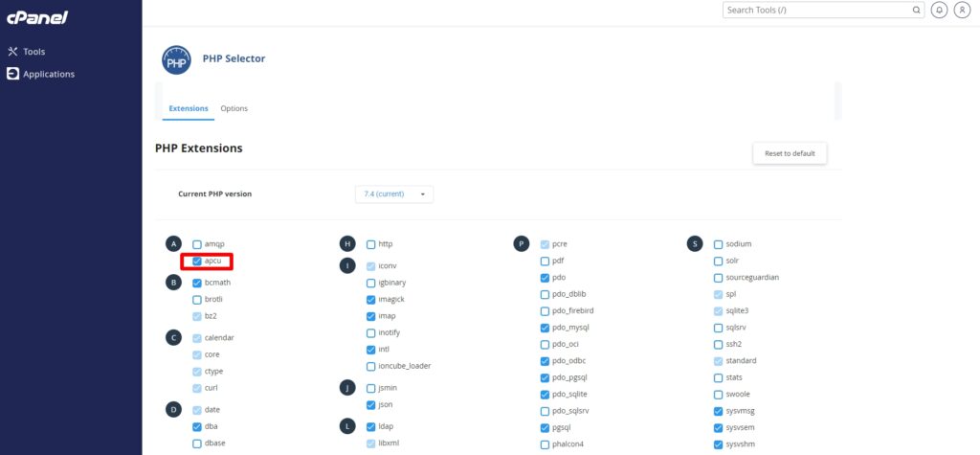The image size is (980, 455).
Task: Enable the pdo_sqlsrv extension
Action: [545, 411]
